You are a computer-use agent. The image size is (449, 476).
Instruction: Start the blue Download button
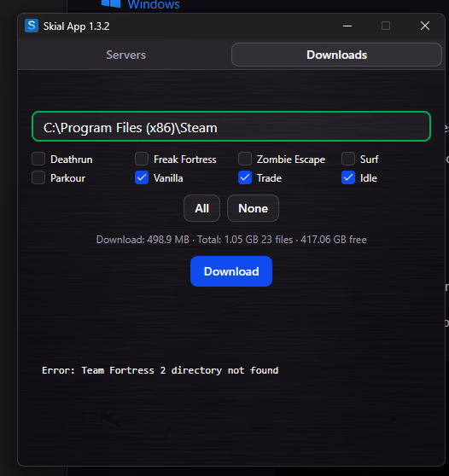(x=231, y=271)
